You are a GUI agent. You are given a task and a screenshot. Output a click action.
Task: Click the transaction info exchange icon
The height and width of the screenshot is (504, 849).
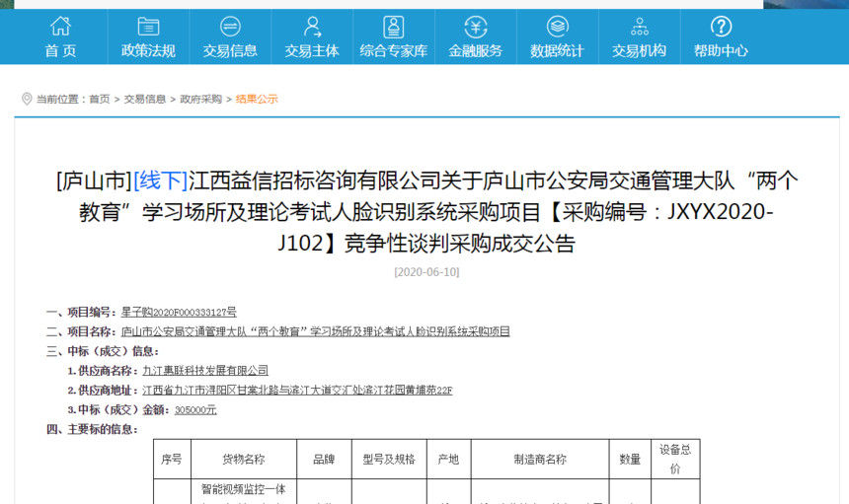230,26
